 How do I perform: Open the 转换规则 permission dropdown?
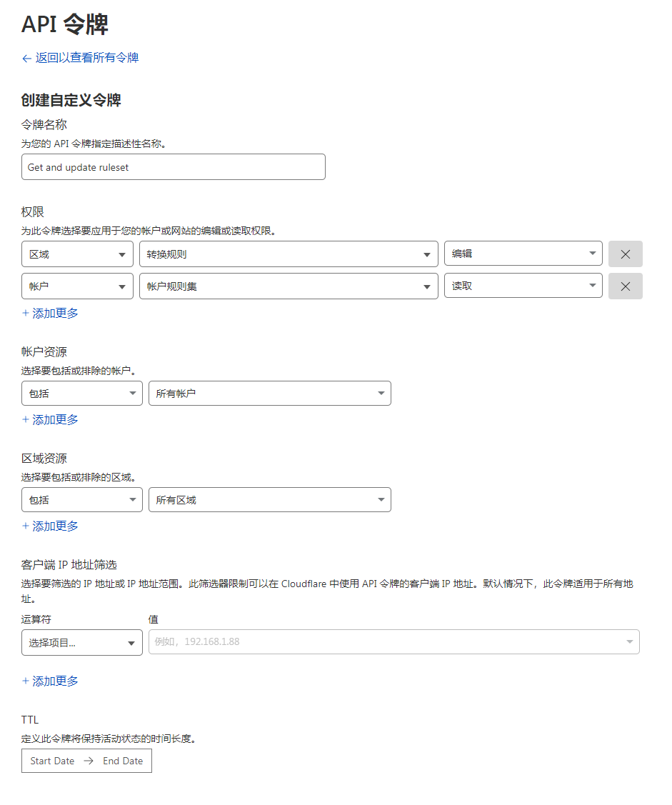pyautogui.click(x=289, y=254)
